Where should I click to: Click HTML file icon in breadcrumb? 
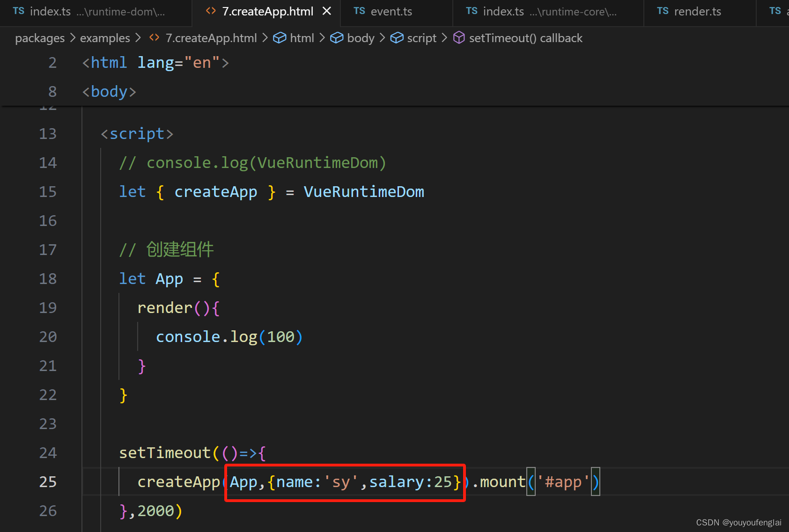154,37
